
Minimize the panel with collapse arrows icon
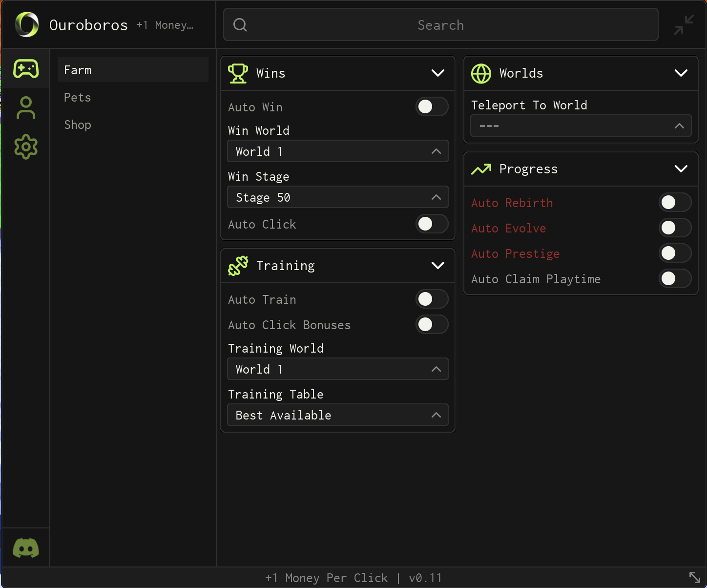click(684, 25)
